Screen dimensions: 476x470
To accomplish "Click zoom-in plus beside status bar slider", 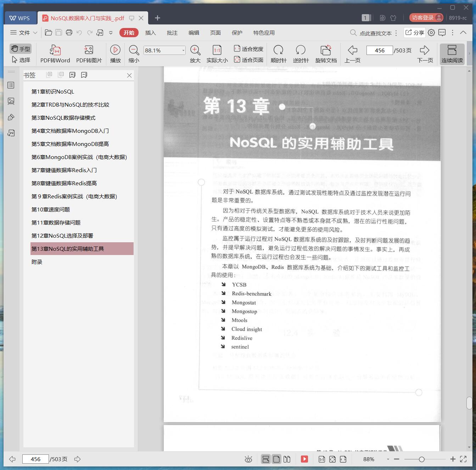I will pos(453,459).
